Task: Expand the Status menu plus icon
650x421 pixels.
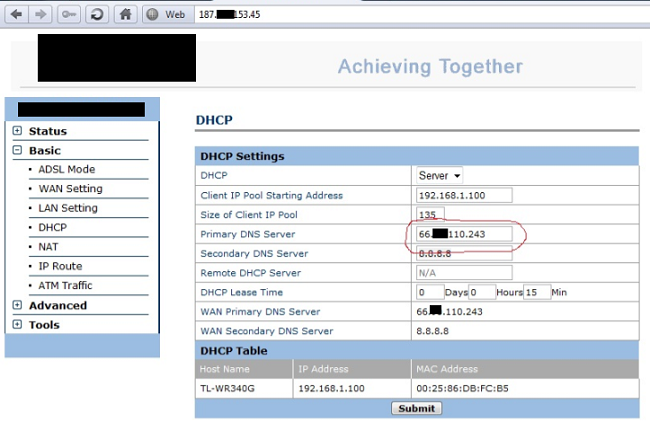Action: (x=17, y=131)
